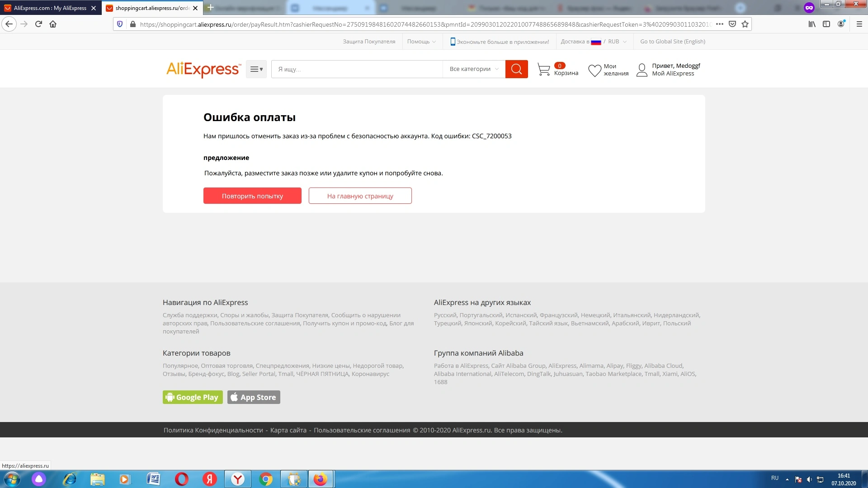The width and height of the screenshot is (868, 488).
Task: Open Google Chrome from taskbar
Action: tap(266, 479)
